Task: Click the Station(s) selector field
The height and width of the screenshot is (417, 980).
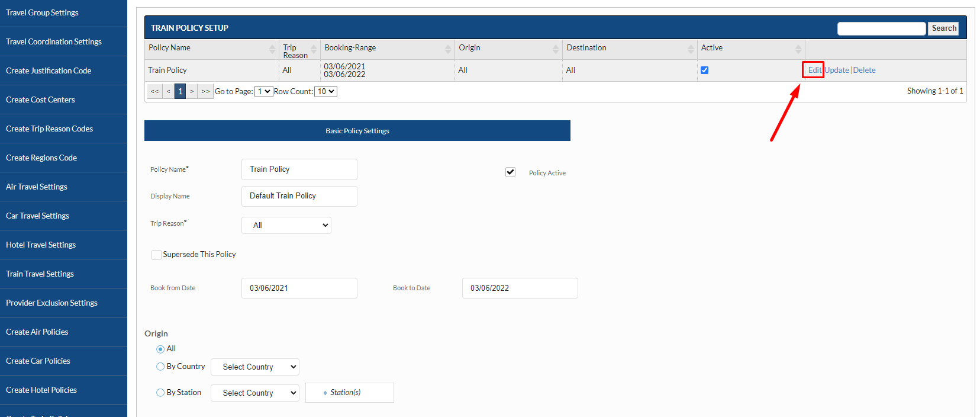Action: pyautogui.click(x=350, y=393)
